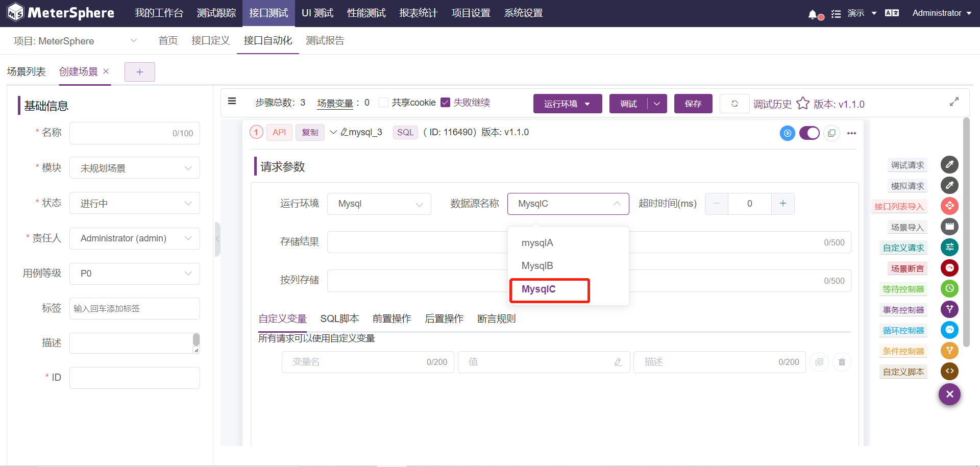Delete the custom variable row trash icon
Viewport: 980px width, 467px height.
(842, 362)
